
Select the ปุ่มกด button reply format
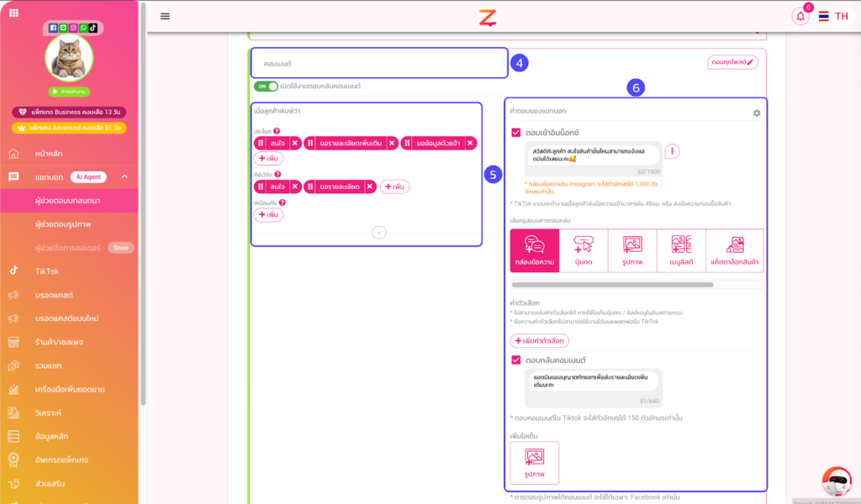583,251
